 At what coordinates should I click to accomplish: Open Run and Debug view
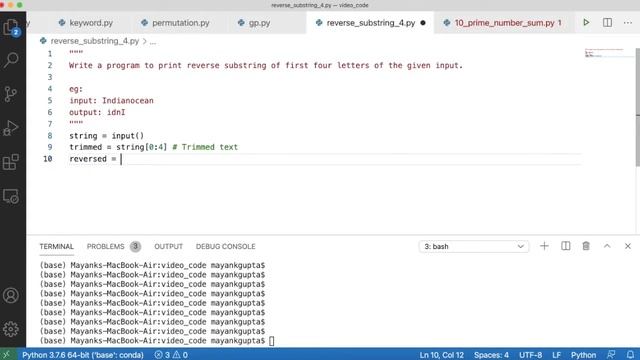pos(11,128)
